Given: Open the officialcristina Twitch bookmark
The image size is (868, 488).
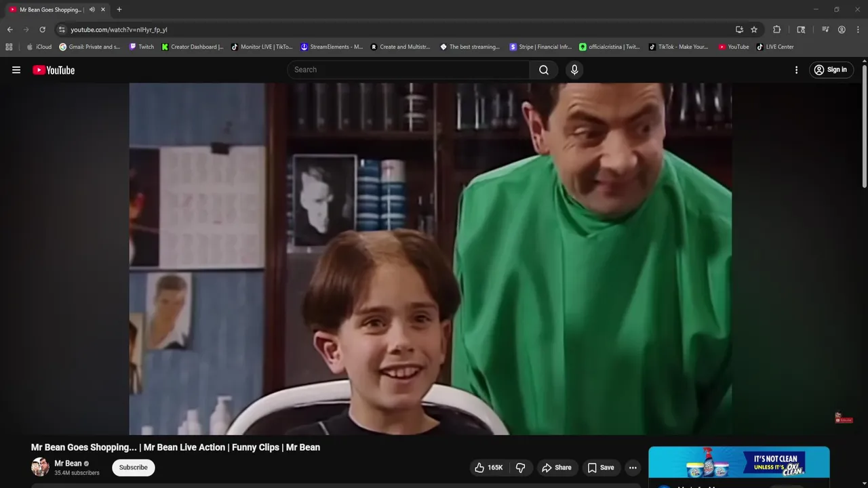Looking at the screenshot, I should pyautogui.click(x=610, y=47).
